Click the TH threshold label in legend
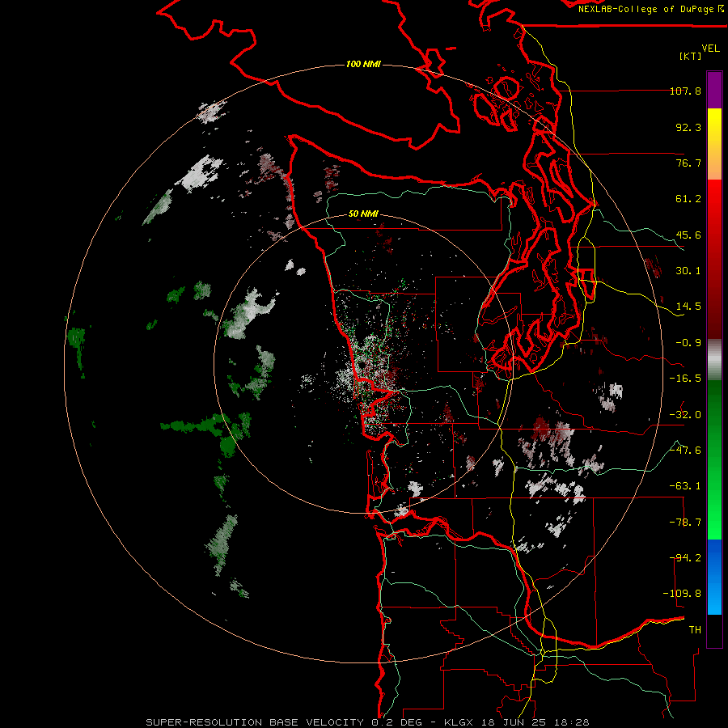Screen dimensions: 728x728 695,630
